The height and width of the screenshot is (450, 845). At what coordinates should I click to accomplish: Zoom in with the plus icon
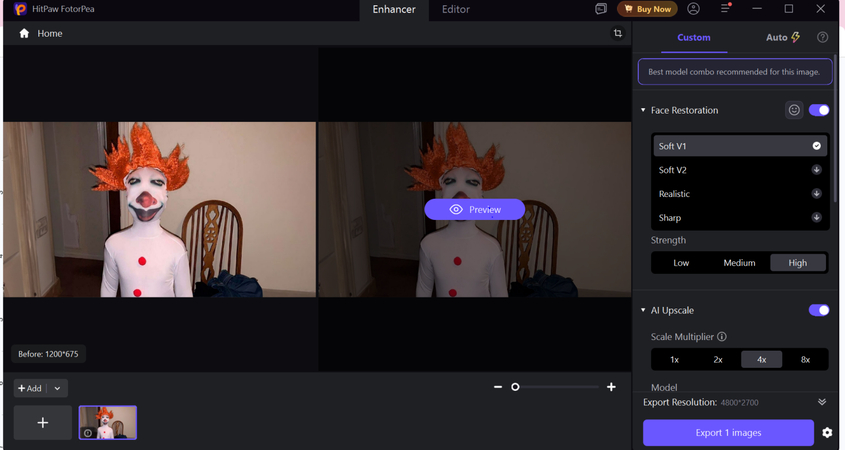[611, 387]
